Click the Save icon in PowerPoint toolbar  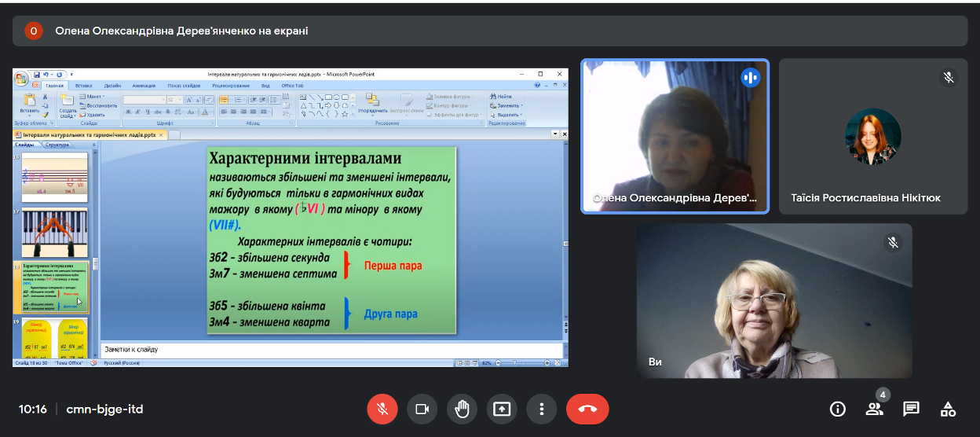pyautogui.click(x=37, y=74)
